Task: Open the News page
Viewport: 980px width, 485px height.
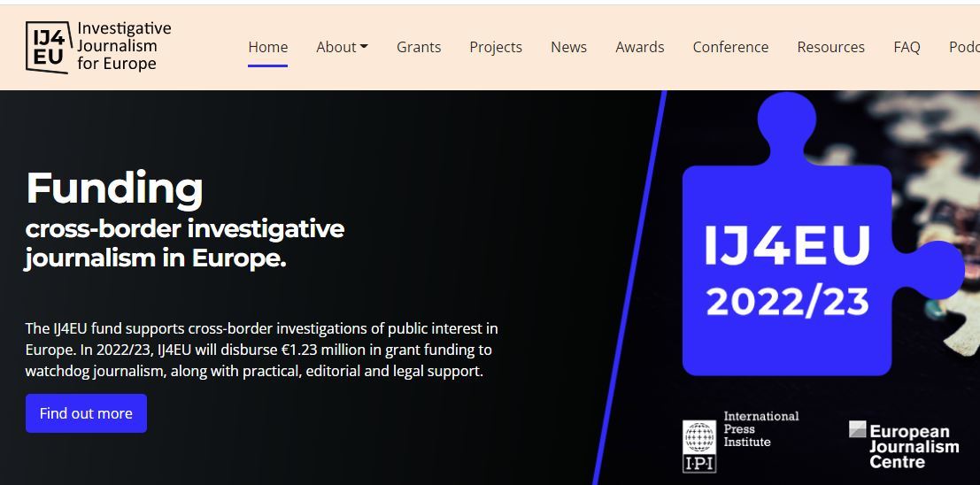Action: click(x=568, y=47)
